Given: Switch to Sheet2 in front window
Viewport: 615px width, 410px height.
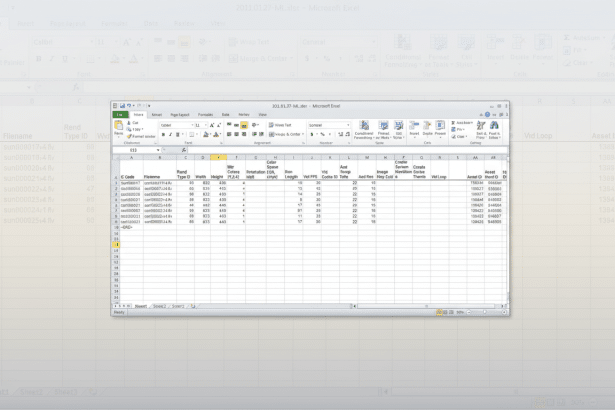Looking at the screenshot, I should [x=159, y=306].
